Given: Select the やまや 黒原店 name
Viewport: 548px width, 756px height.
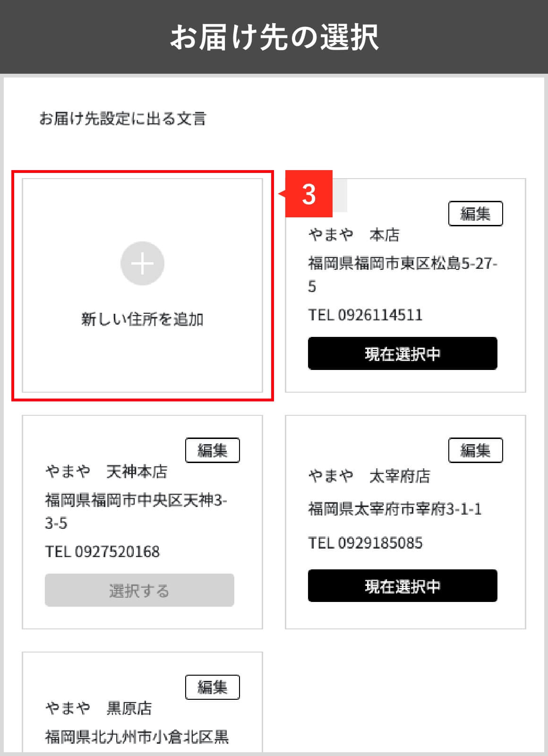Looking at the screenshot, I should [99, 708].
